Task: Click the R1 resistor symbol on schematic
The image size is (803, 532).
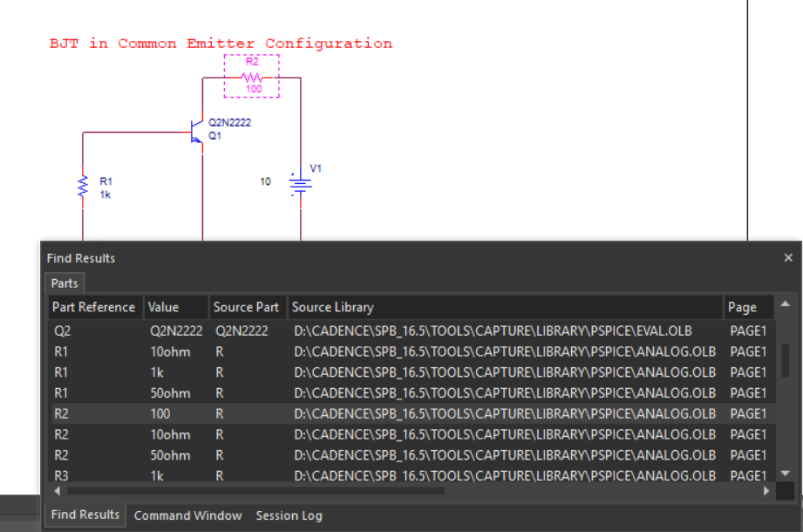Action: (x=83, y=186)
